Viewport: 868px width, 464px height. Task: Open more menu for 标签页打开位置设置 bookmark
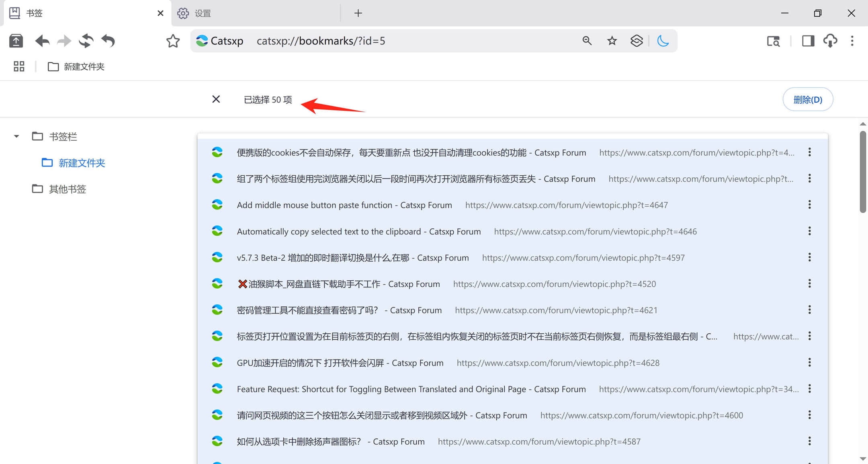click(809, 336)
